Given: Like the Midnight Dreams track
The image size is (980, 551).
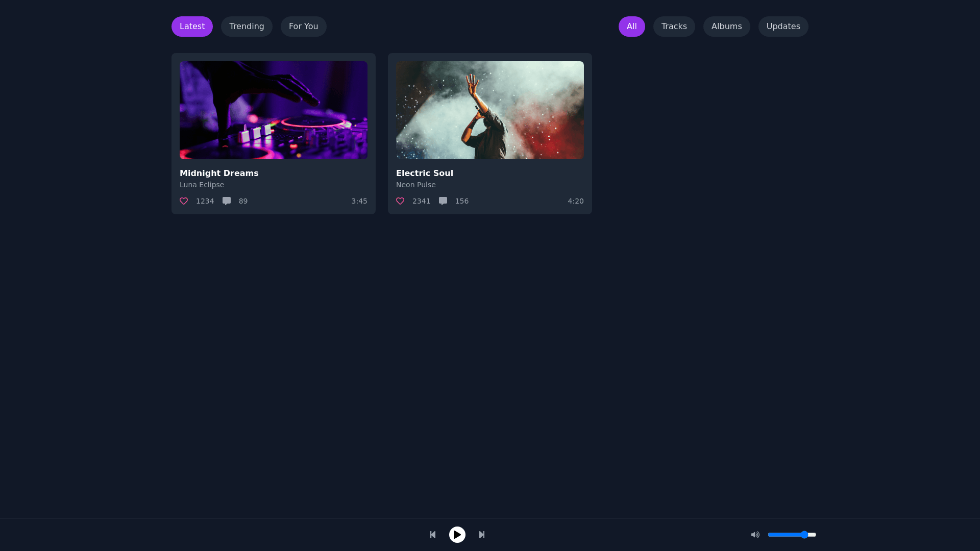Looking at the screenshot, I should click(x=184, y=201).
